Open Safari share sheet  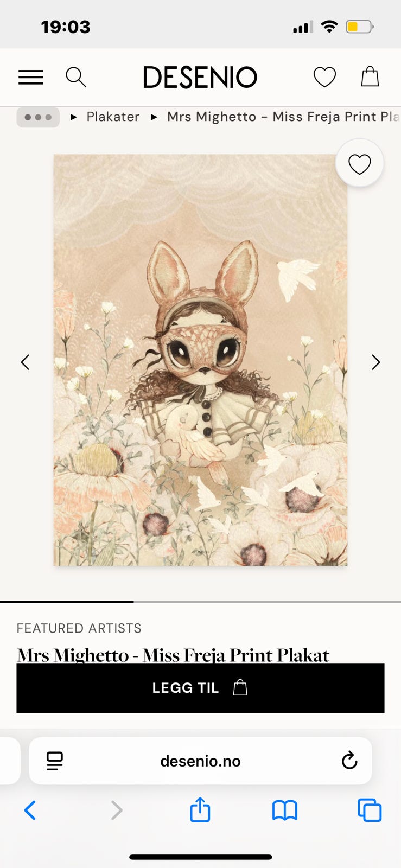200,809
